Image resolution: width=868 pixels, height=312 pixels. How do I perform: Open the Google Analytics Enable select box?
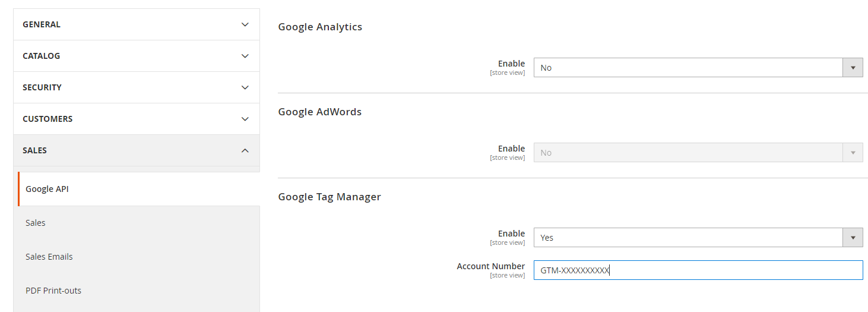(x=688, y=68)
